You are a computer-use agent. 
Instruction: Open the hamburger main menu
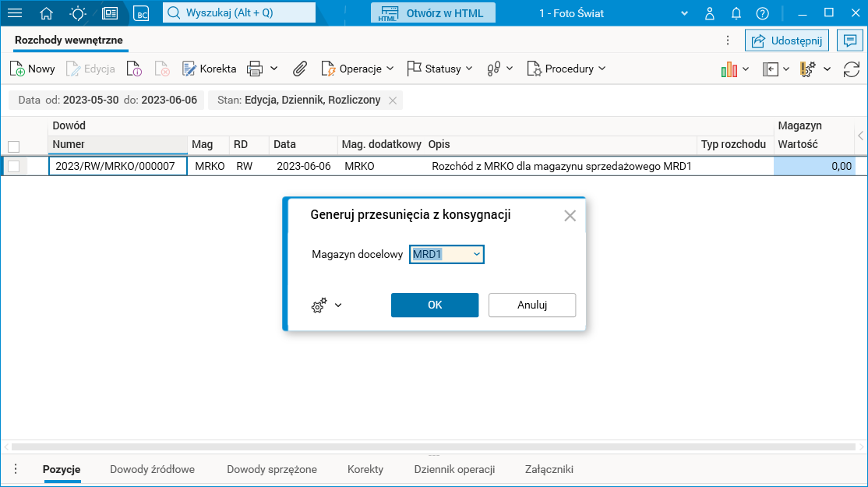click(15, 13)
